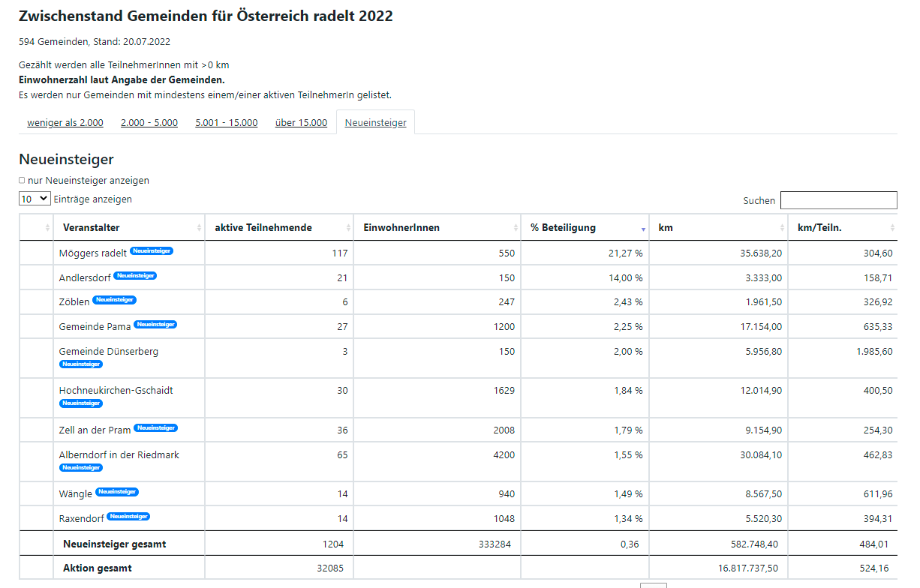
Task: Toggle sort on % Beteiligung column
Action: pos(585,227)
